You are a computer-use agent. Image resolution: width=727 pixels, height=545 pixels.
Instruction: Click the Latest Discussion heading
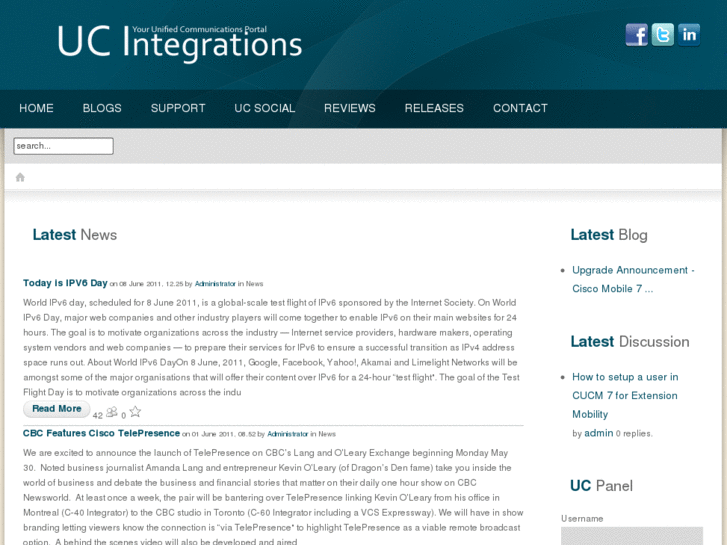(x=630, y=342)
